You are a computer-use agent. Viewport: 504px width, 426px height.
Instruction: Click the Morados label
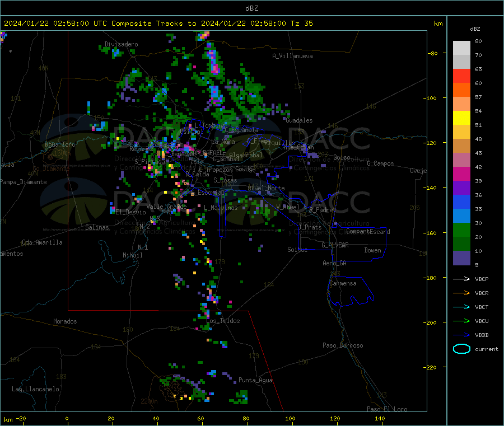click(x=65, y=321)
